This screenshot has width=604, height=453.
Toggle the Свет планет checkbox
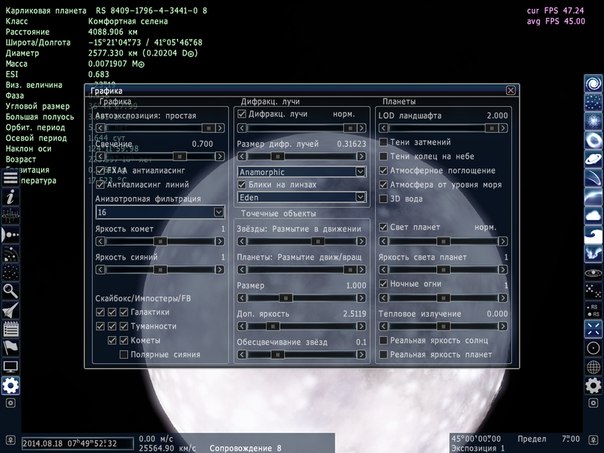coord(383,227)
